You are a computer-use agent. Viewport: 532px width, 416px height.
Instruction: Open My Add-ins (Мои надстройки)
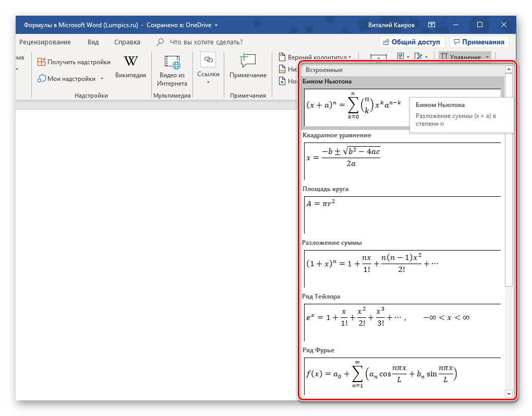coord(67,78)
